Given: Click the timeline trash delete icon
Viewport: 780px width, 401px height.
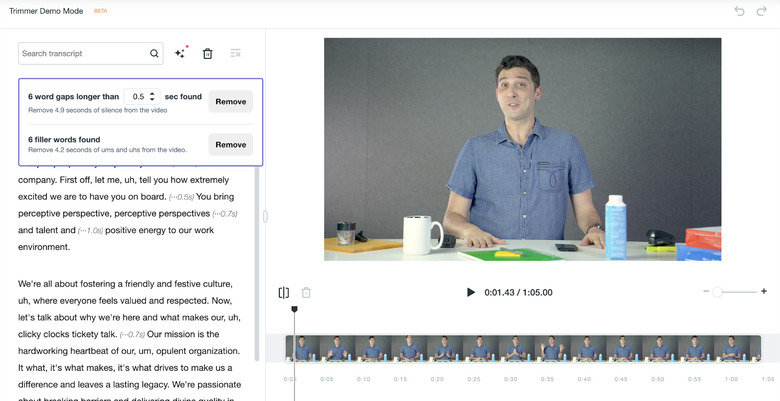Looking at the screenshot, I should tap(307, 292).
